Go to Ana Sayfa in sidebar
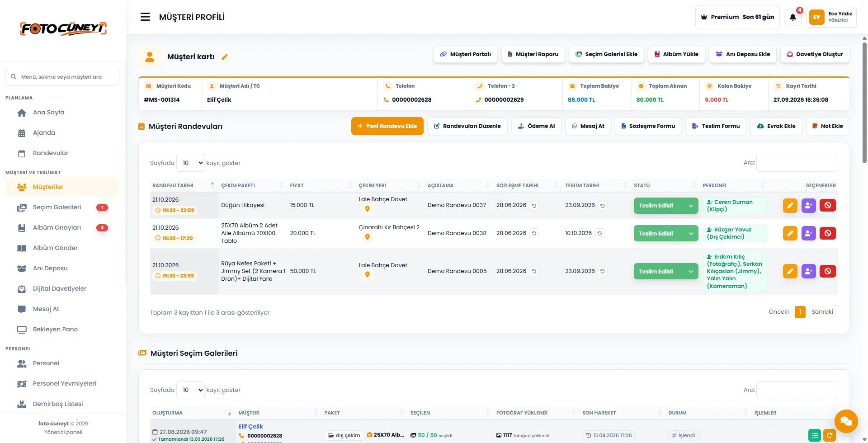The height and width of the screenshot is (443, 868). pyautogui.click(x=48, y=113)
